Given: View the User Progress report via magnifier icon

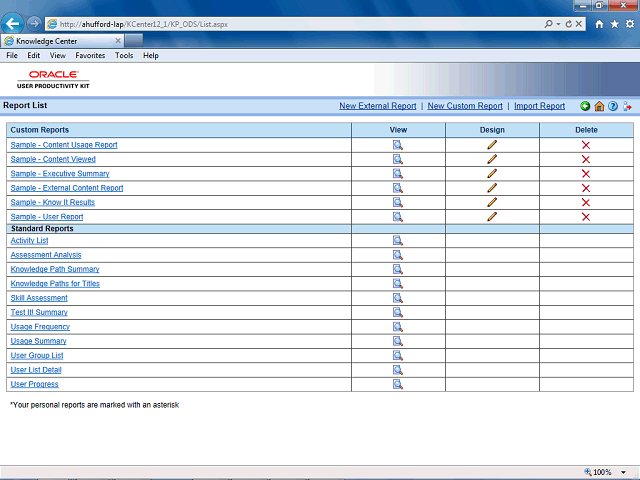Looking at the screenshot, I should pos(398,384).
